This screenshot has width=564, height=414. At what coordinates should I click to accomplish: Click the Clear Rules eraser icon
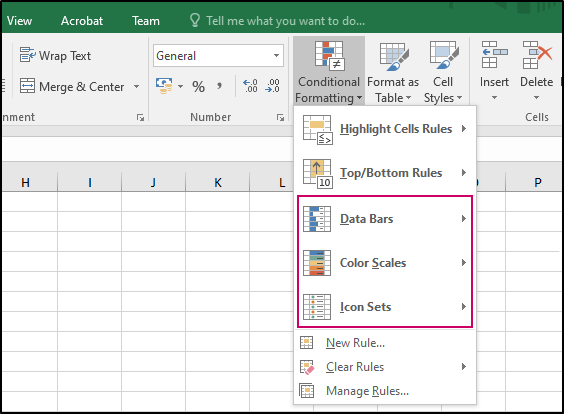[307, 367]
